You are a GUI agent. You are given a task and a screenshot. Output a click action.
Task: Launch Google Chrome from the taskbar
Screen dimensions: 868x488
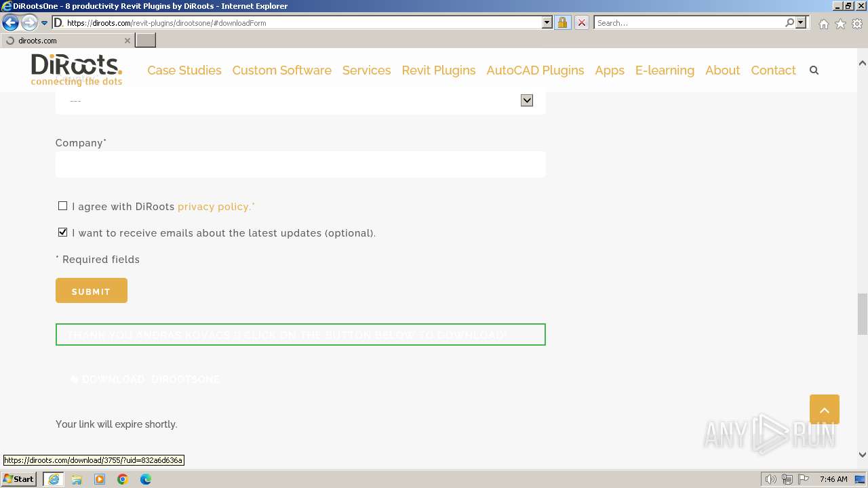pyautogui.click(x=123, y=479)
